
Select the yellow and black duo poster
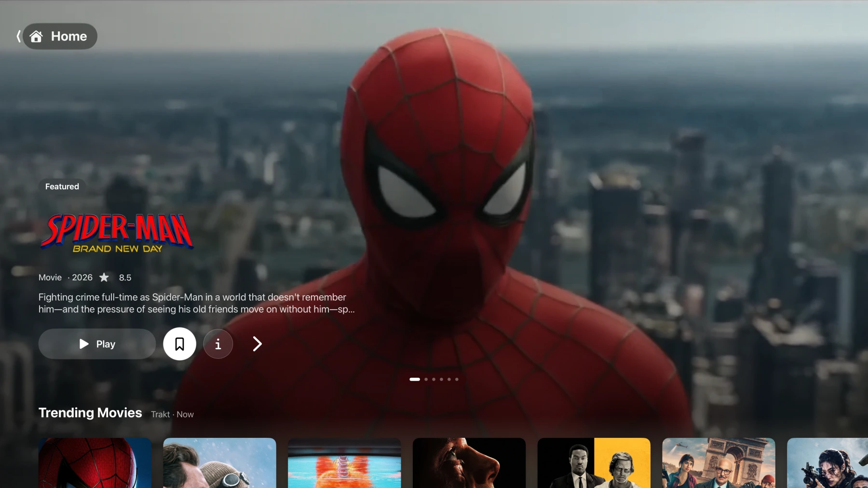pyautogui.click(x=594, y=463)
